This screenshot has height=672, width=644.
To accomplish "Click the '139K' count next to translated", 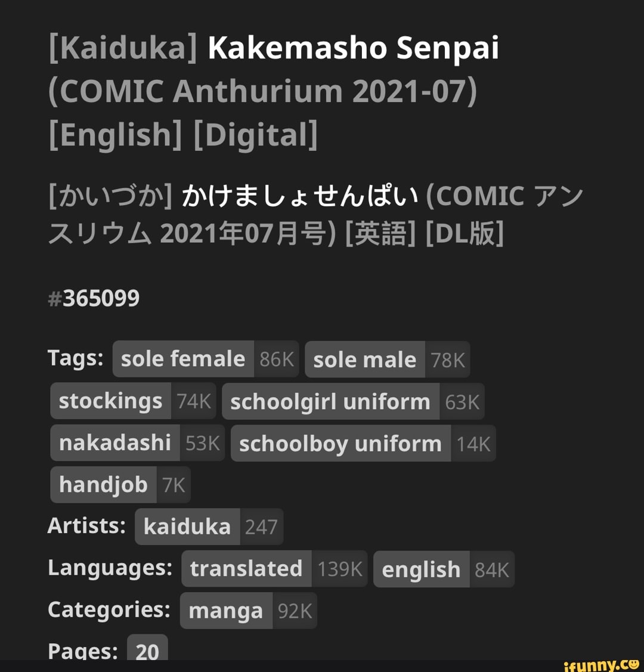I will click(x=340, y=569).
